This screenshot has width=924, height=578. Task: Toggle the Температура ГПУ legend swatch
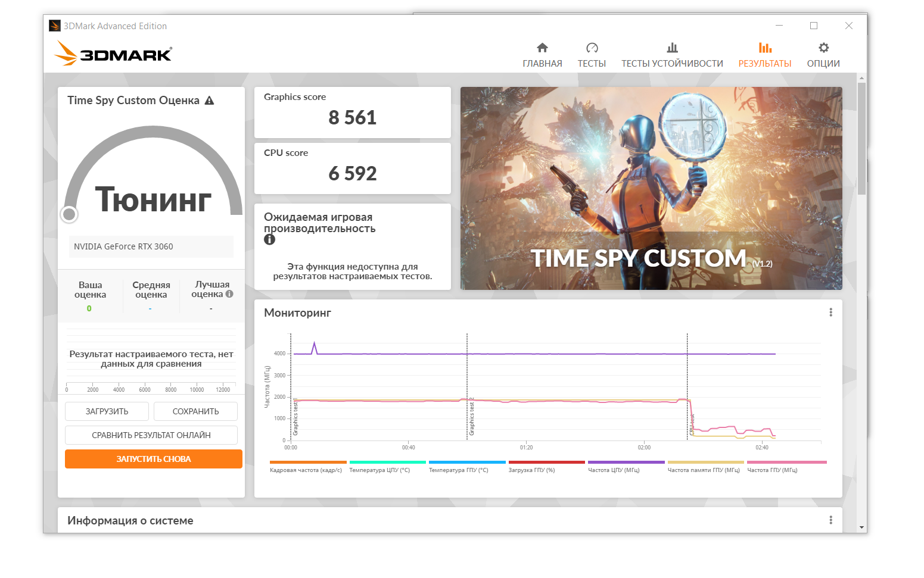tap(467, 462)
